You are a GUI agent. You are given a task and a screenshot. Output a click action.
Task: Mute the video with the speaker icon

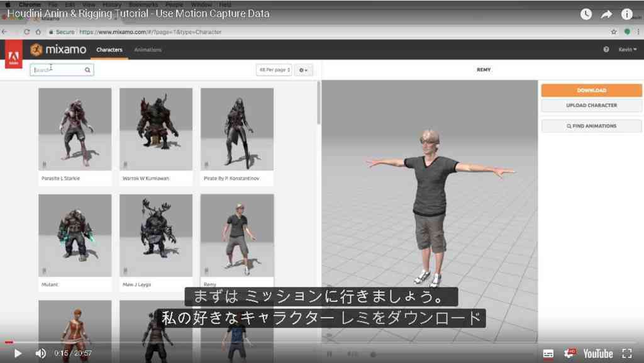tap(40, 353)
